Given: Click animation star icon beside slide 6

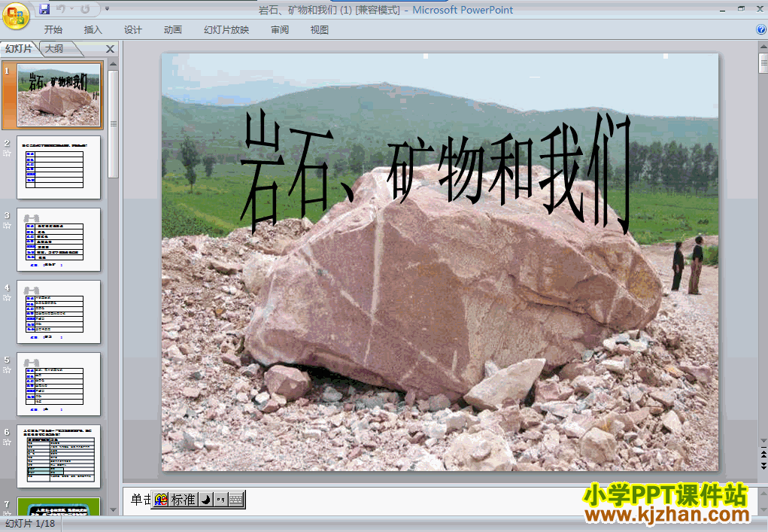Looking at the screenshot, I should click(7, 442).
